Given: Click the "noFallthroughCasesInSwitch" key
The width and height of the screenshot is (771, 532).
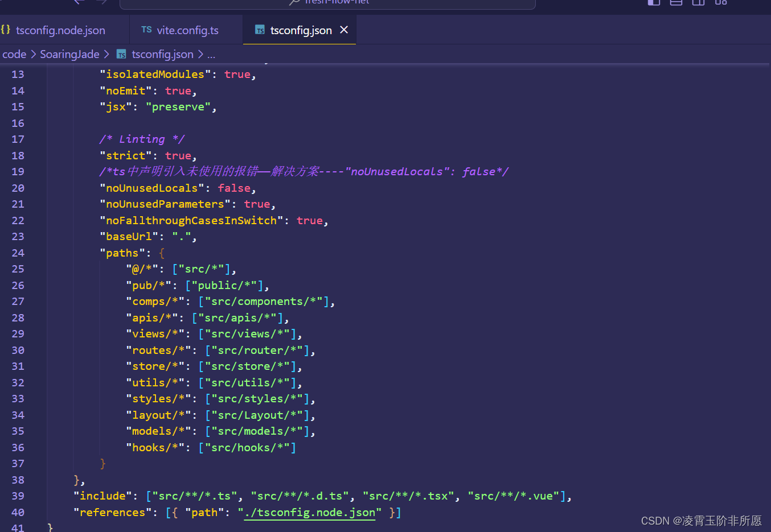Looking at the screenshot, I should pyautogui.click(x=191, y=220).
